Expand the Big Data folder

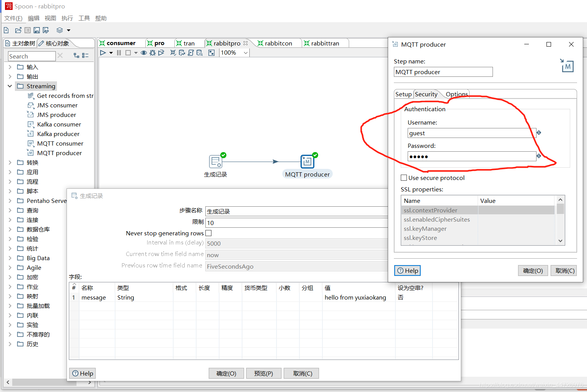[10, 258]
